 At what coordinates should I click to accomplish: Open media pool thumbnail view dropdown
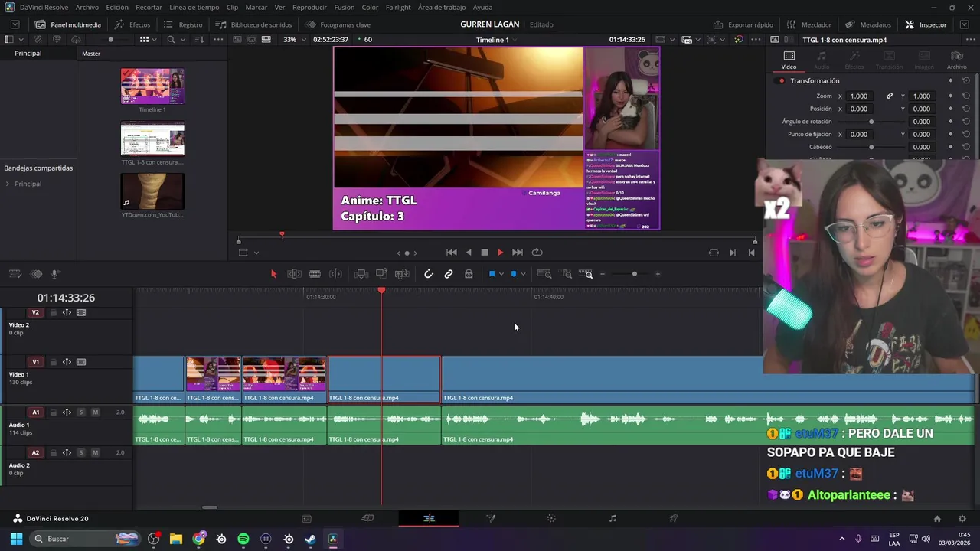pos(154,40)
